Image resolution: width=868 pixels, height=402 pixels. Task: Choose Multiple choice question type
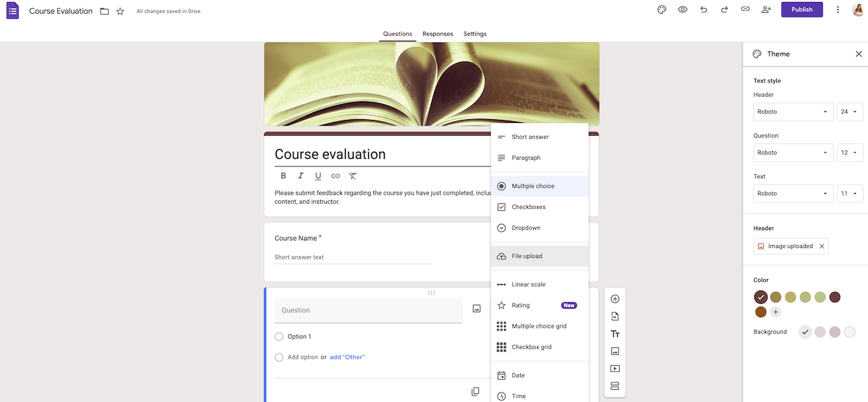coord(540,186)
